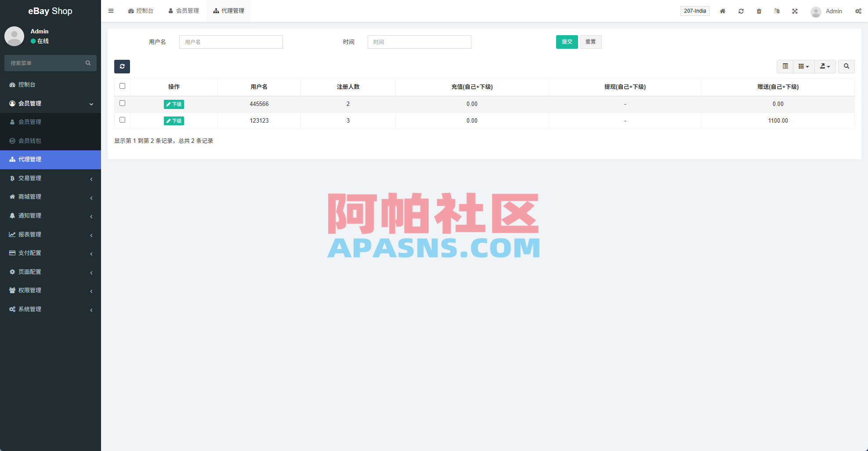Toggle the table card view icon

785,66
